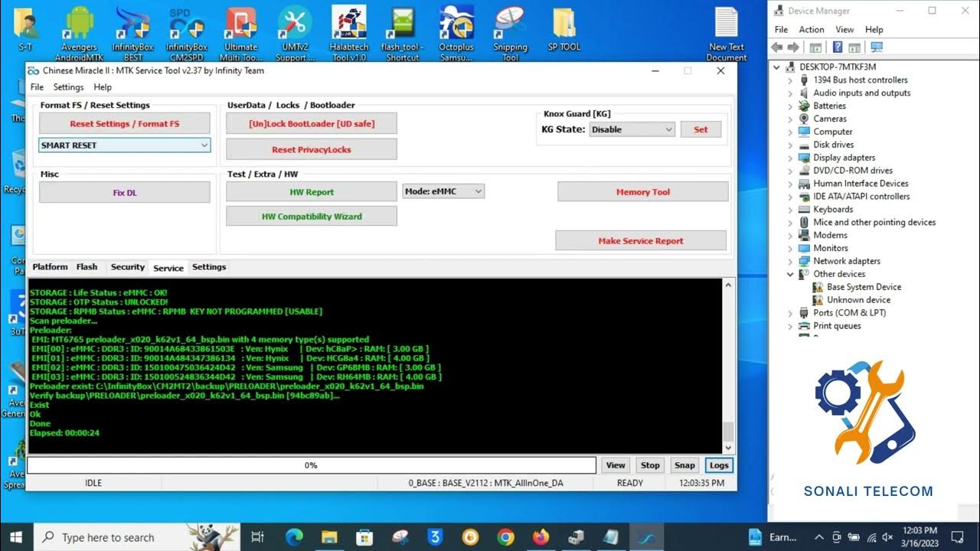Click the Memory Tool button
This screenshot has width=980, height=551.
pos(643,192)
